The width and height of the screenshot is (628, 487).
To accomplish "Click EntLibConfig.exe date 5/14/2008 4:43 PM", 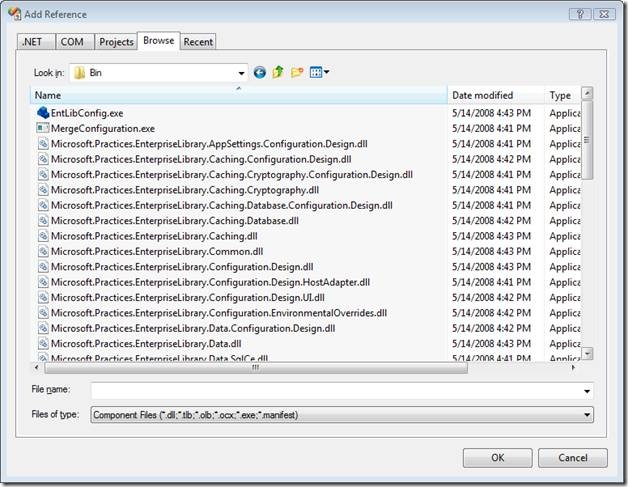I will pyautogui.click(x=491, y=113).
